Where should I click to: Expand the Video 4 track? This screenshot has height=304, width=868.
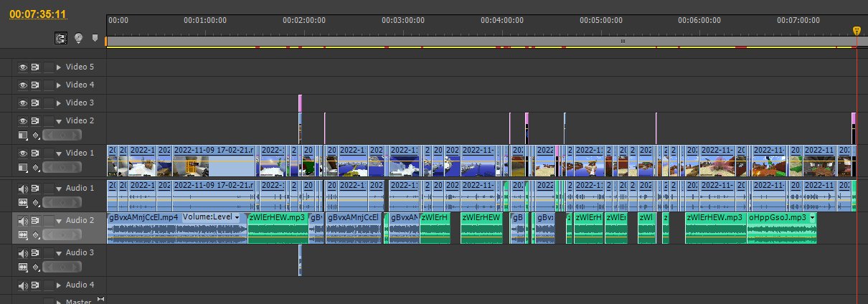pyautogui.click(x=59, y=85)
